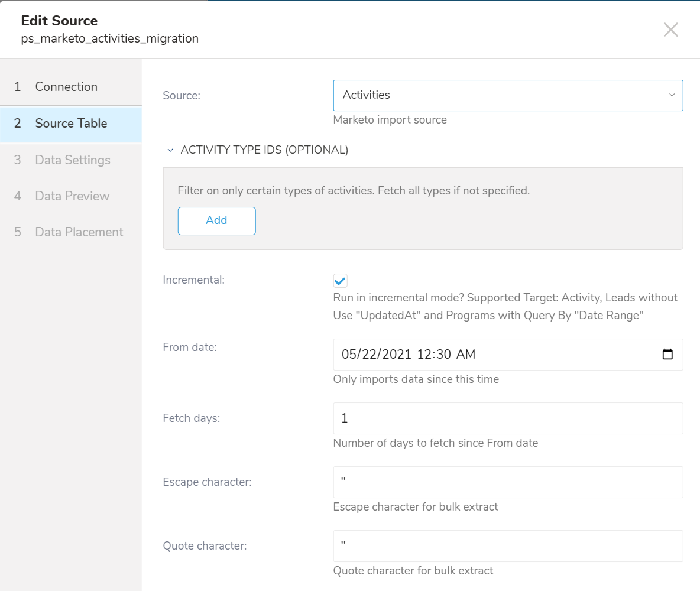Click the Source dropdown chevron arrow
Image resolution: width=700 pixels, height=591 pixels.
pyautogui.click(x=672, y=95)
